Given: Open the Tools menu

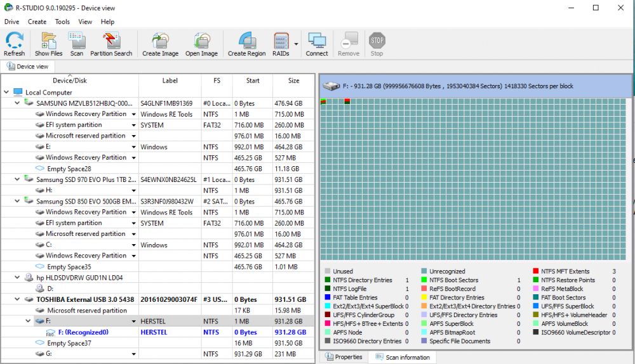Looking at the screenshot, I should (x=62, y=22).
